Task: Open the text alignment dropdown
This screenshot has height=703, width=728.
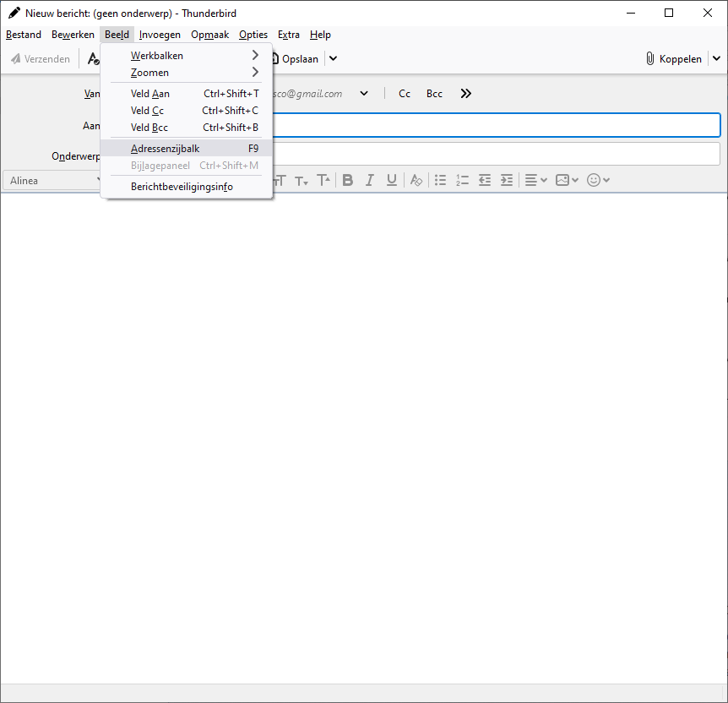Action: (x=535, y=180)
